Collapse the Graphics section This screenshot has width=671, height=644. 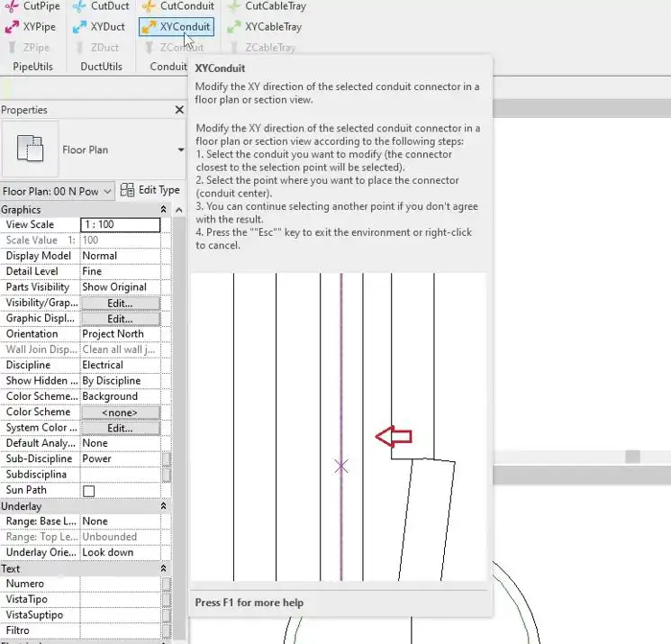click(163, 209)
